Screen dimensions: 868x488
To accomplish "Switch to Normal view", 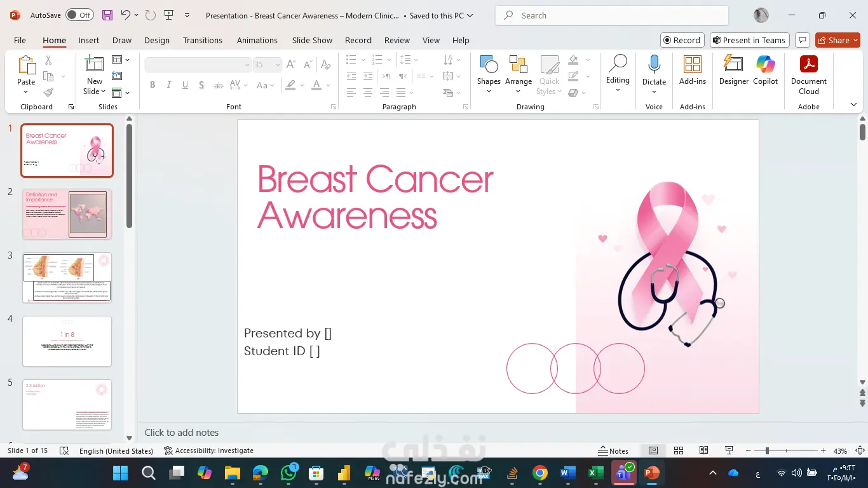I will [x=653, y=451].
